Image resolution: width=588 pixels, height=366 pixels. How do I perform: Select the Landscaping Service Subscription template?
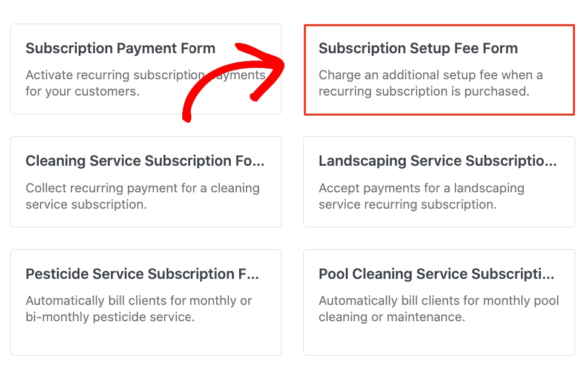(438, 181)
